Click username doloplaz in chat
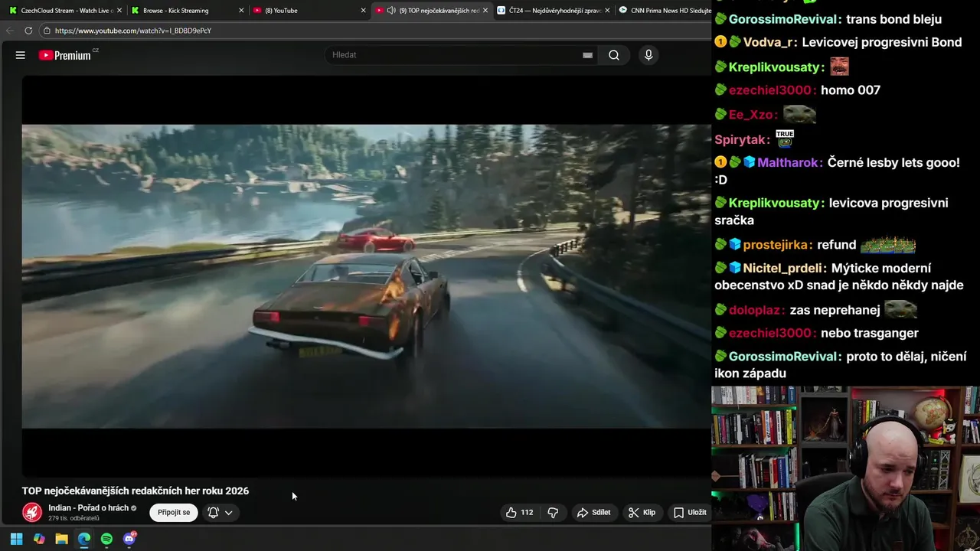The height and width of the screenshot is (551, 980). (x=756, y=310)
